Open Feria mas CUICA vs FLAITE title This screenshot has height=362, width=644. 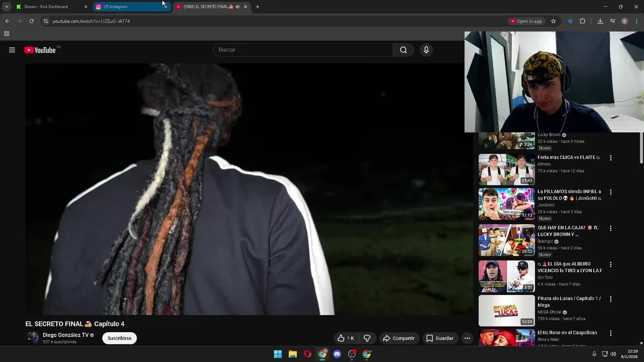pyautogui.click(x=569, y=157)
